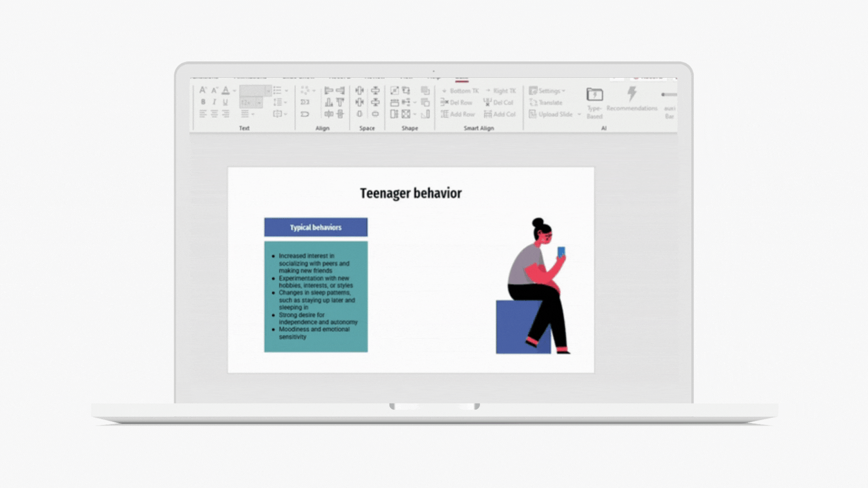Click the font color A icon

click(226, 90)
